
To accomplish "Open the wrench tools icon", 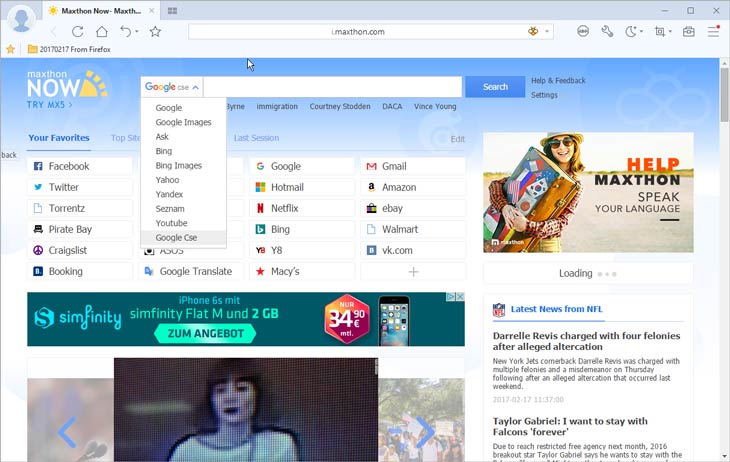I will click(607, 32).
